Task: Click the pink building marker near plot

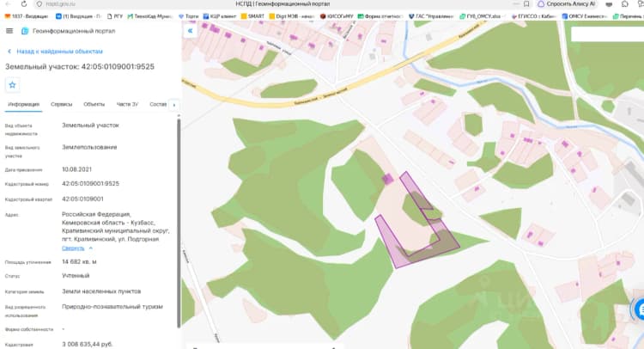Action: click(x=387, y=179)
